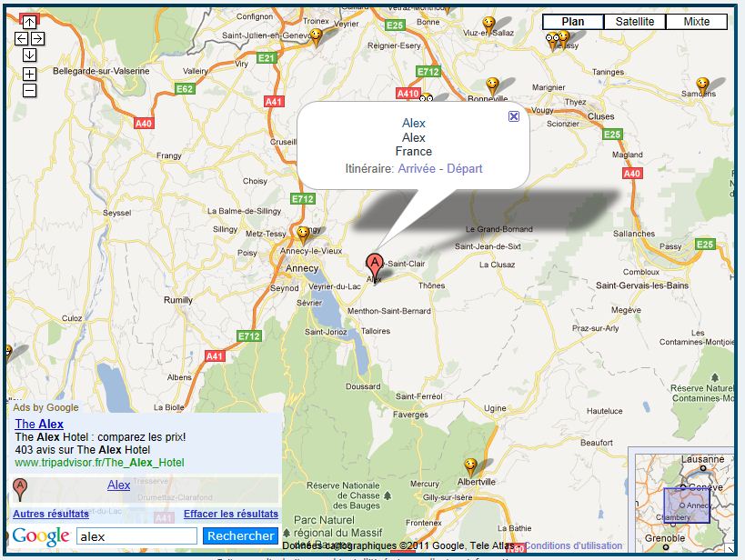
Task: Switch to the Mixte map view
Action: click(x=696, y=22)
